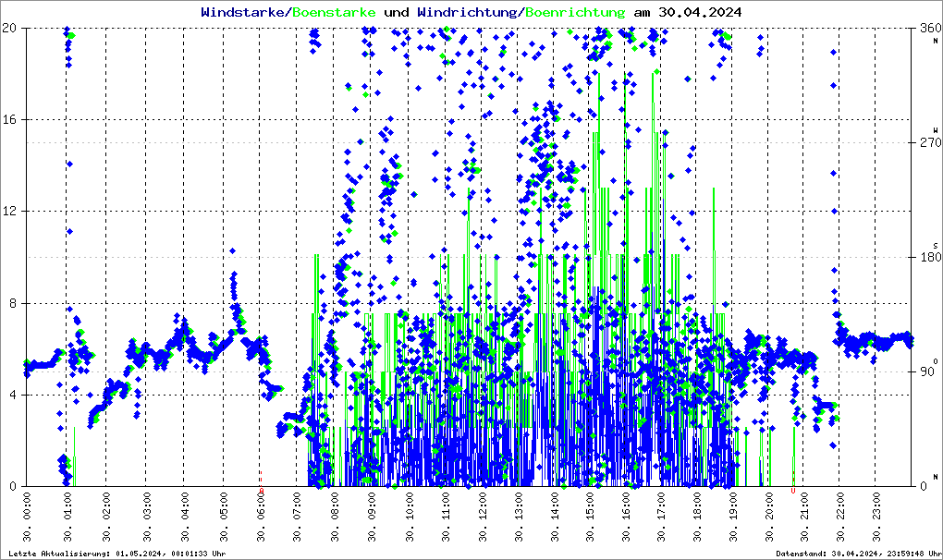Viewport: 943px width, 560px height.
Task: Click 'Datenstand: 30.04.2024, 23:59:48 Uhr' footer
Action: [x=858, y=554]
